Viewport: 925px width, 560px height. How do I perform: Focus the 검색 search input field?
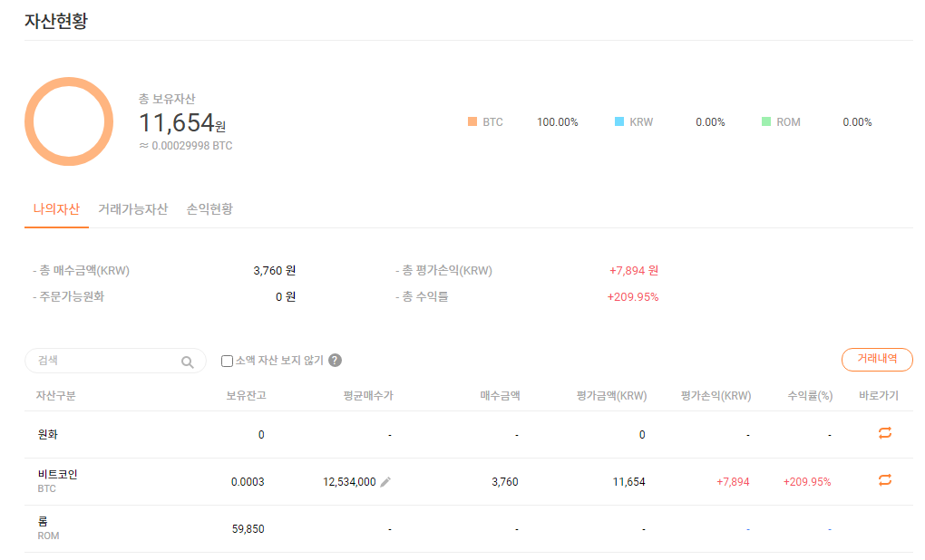pyautogui.click(x=104, y=361)
